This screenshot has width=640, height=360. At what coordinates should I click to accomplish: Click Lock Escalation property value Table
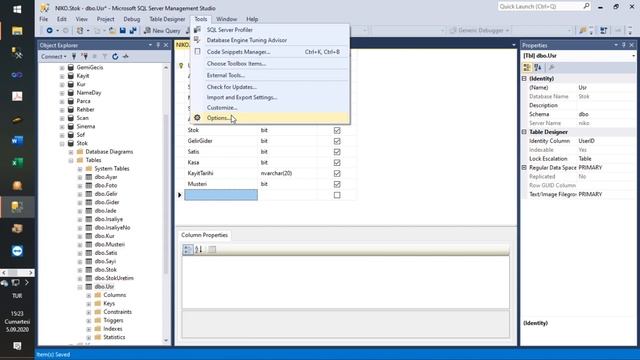[606, 159]
